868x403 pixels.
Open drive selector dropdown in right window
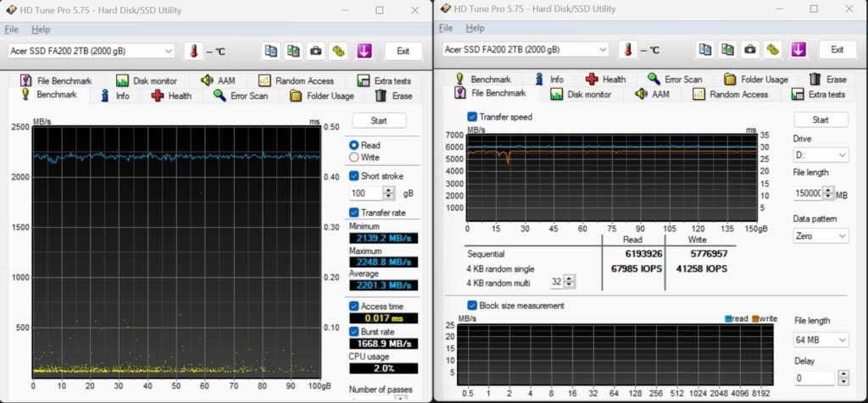[x=526, y=49]
